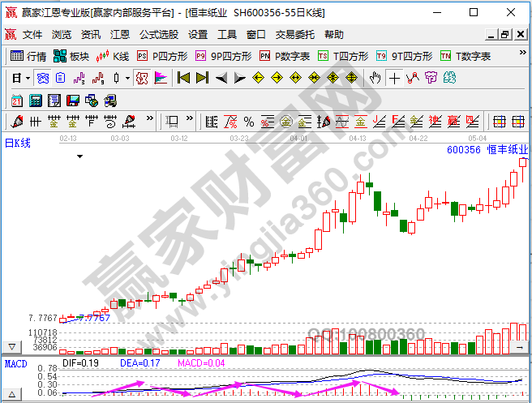Viewport: 532px width, 403px height.
Task: Select the crosshair cursor tool
Action: point(394,78)
